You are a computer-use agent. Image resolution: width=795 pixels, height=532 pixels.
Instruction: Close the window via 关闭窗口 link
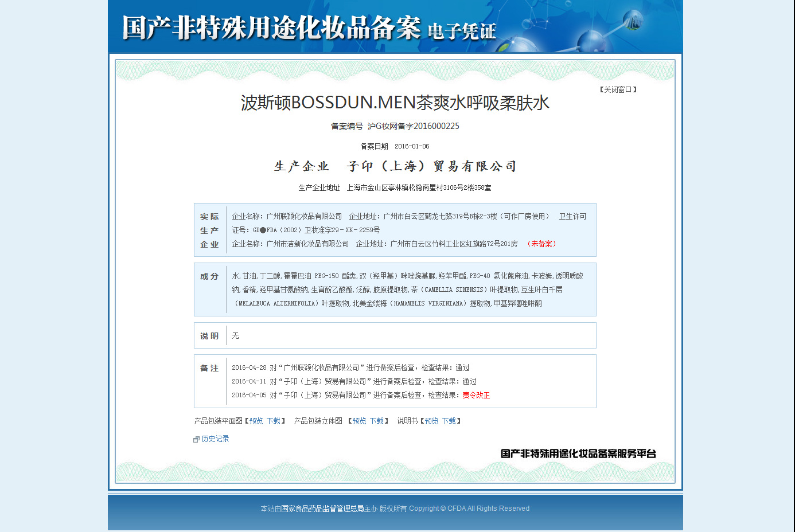(x=618, y=89)
